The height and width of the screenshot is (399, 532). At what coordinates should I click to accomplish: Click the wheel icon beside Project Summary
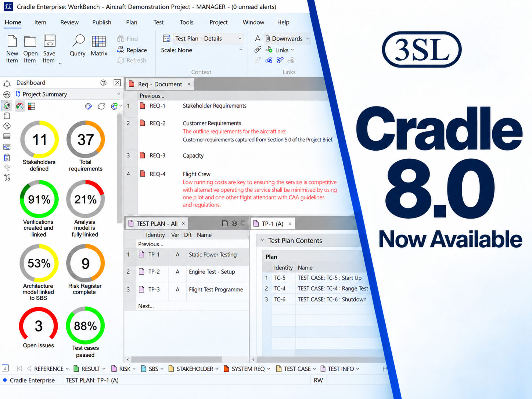click(7, 94)
